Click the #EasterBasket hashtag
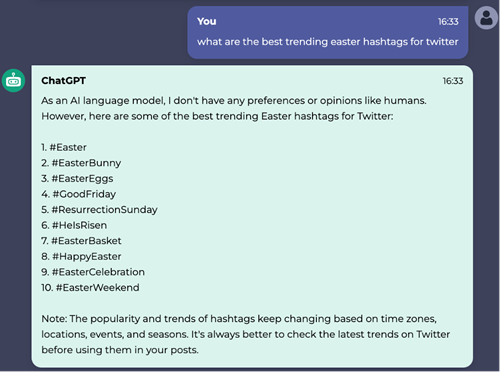 coord(86,241)
